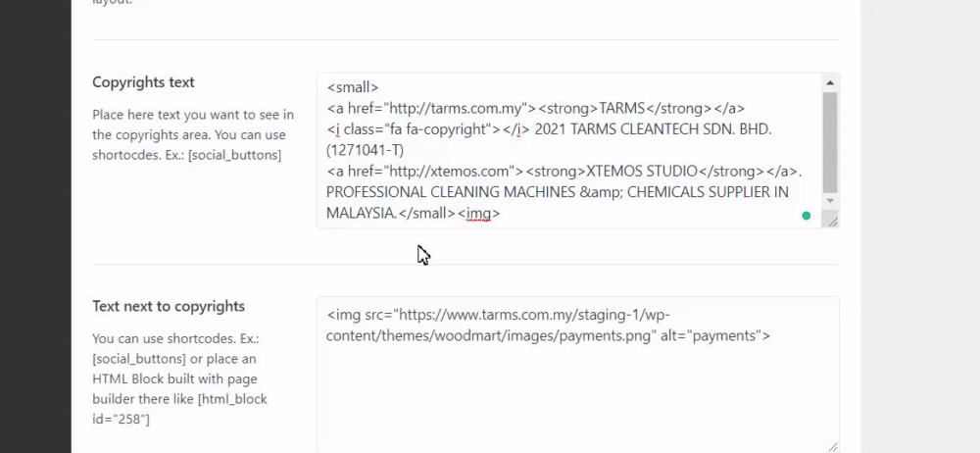The width and height of the screenshot is (980, 453).
Task: Click inside the Text next to copyrights textarea
Action: point(577,375)
